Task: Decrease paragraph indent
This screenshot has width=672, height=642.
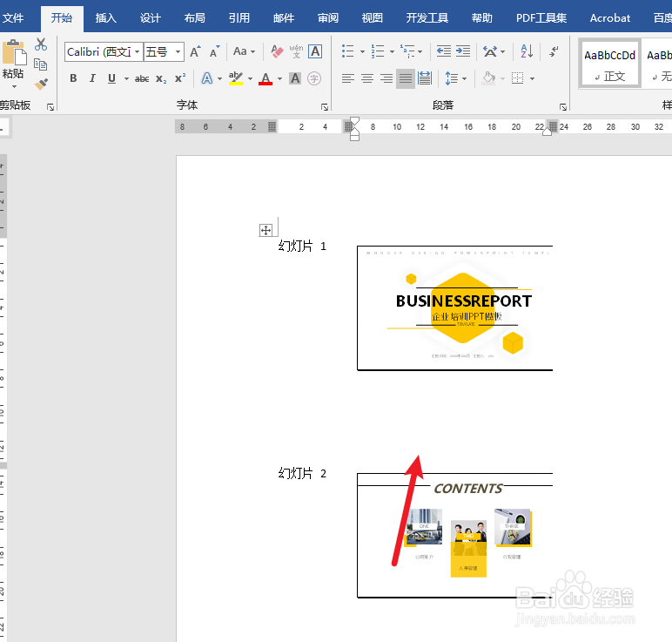Action: point(444,52)
